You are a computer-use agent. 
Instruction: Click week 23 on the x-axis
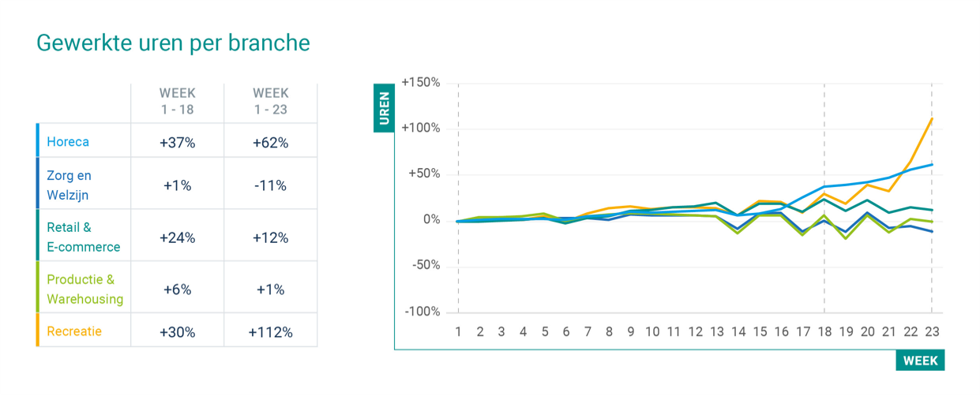[x=932, y=331]
